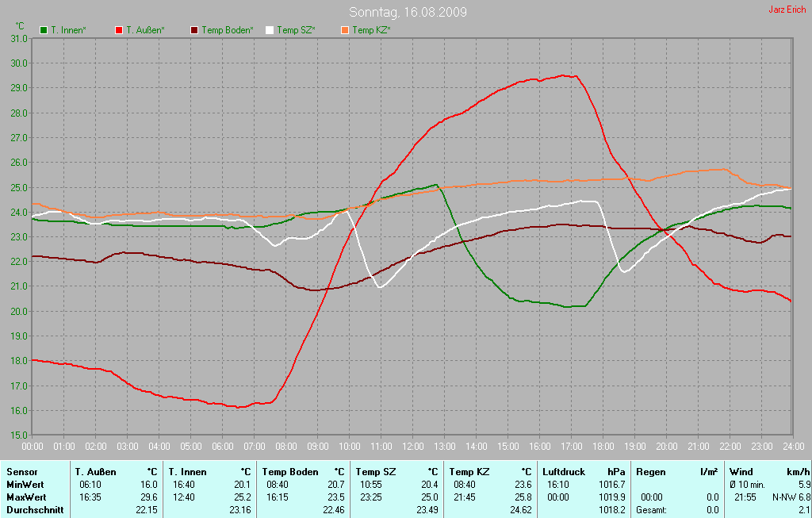Click the 20.0 y-axis label
This screenshot has width=812, height=518.
[x=19, y=311]
